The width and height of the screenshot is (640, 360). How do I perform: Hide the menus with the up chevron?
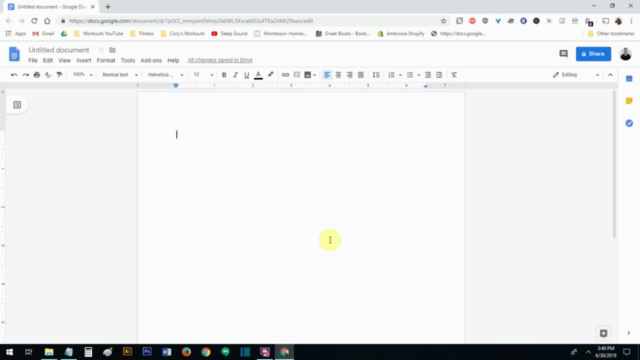pyautogui.click(x=610, y=75)
